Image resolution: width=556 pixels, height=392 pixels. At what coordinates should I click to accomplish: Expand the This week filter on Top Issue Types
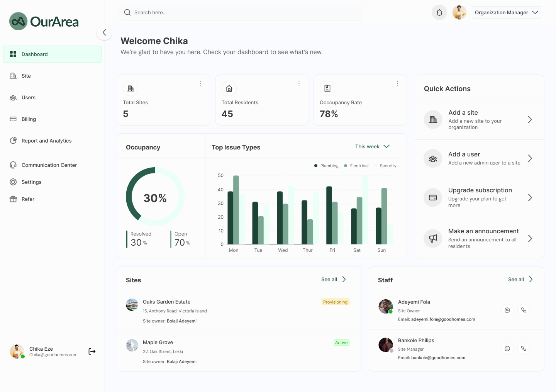372,146
